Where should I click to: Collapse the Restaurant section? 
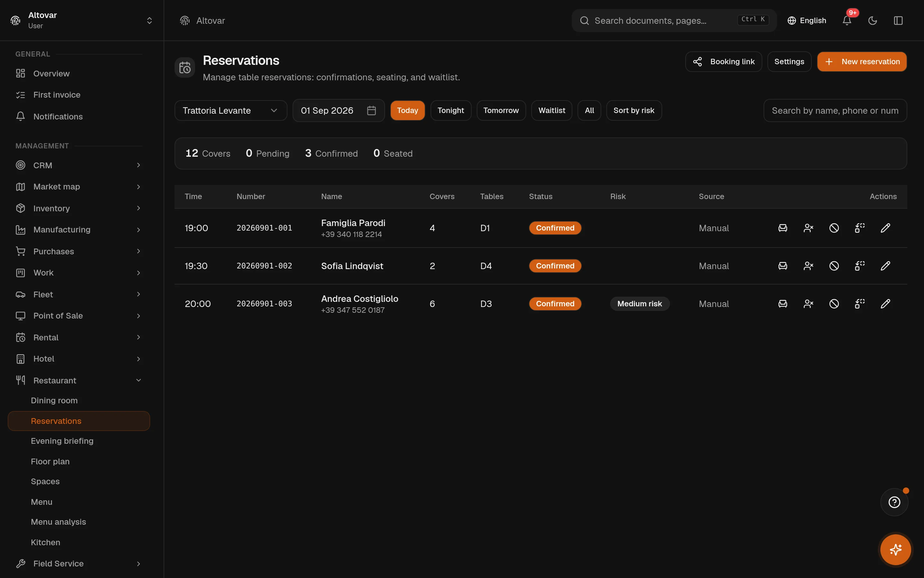click(79, 381)
